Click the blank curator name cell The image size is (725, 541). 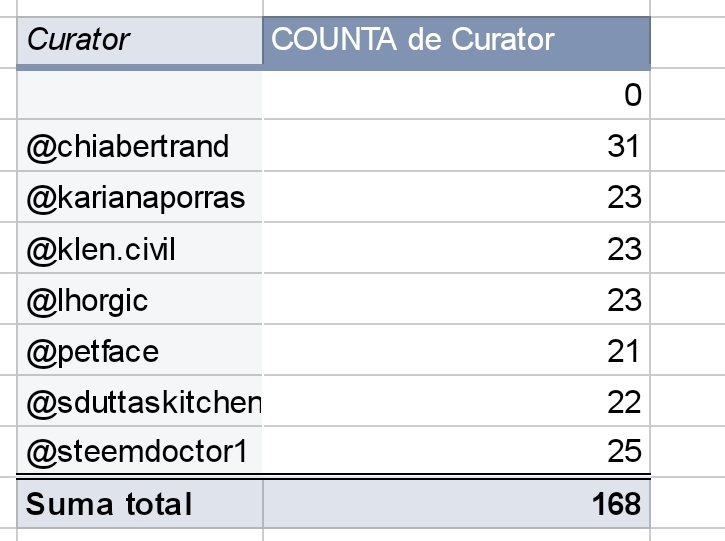coord(140,95)
